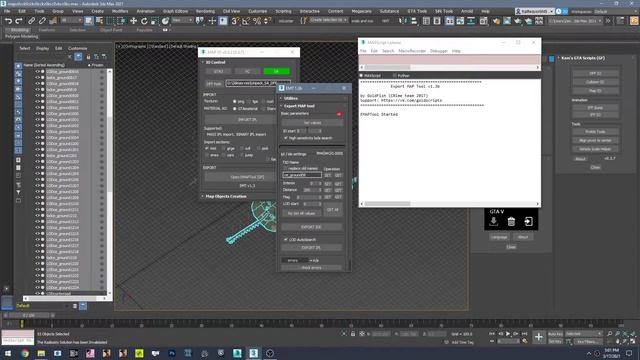Select the Python radio button in Listener
Image resolution: width=640 pixels, height=360 pixels.
395,76
